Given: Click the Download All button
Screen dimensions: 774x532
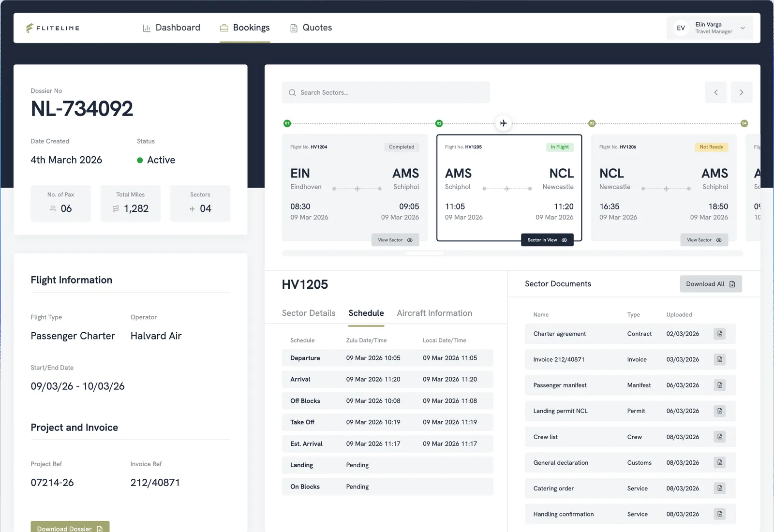Looking at the screenshot, I should tap(711, 284).
